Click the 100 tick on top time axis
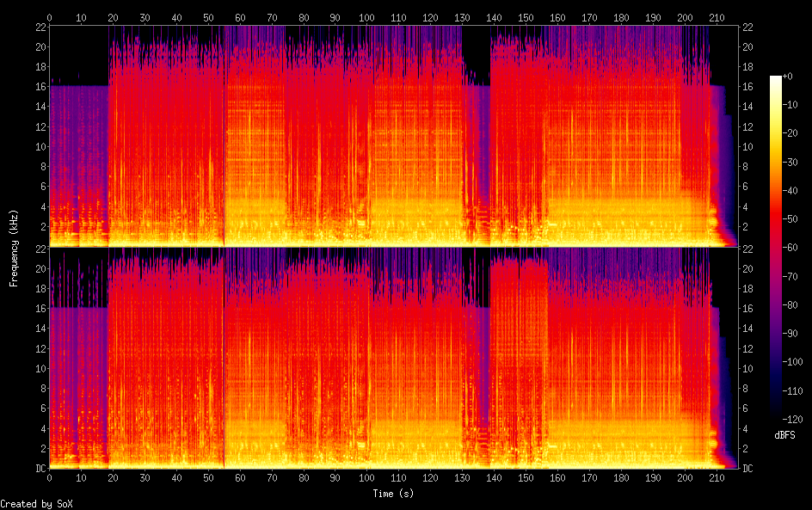Image resolution: width=812 pixels, height=510 pixels. tap(367, 17)
